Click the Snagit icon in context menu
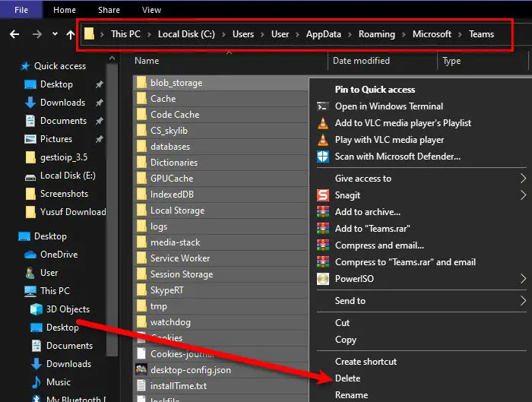 [x=323, y=195]
